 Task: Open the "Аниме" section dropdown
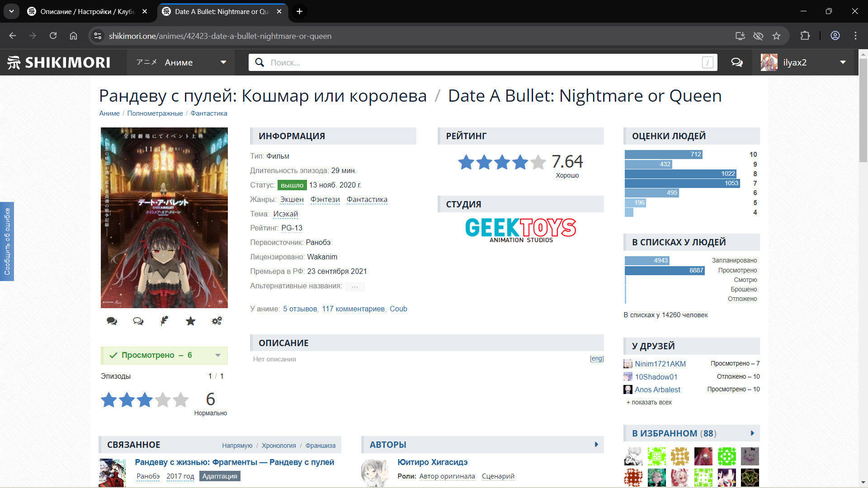[223, 62]
